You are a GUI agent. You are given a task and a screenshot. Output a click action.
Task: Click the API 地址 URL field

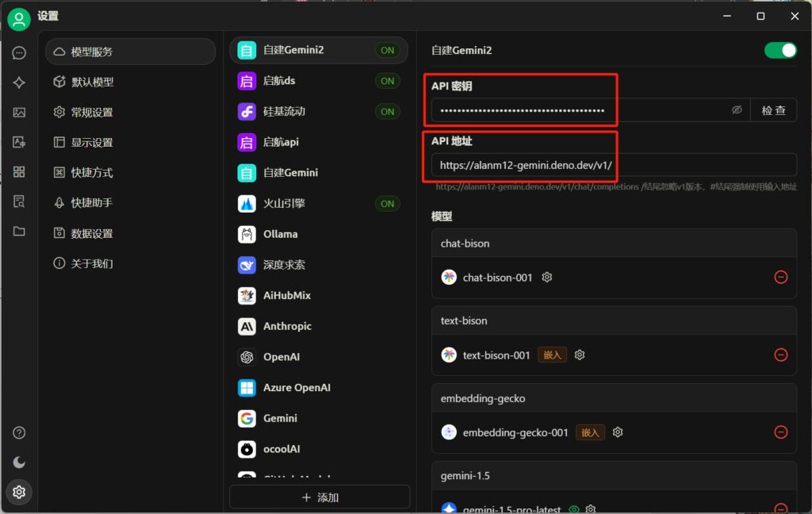pos(614,165)
